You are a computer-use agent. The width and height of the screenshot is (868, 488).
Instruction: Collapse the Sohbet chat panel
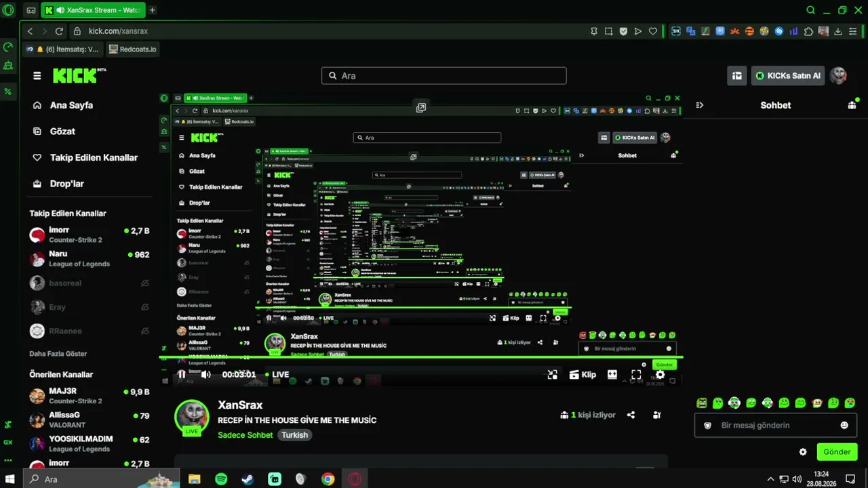(x=700, y=105)
